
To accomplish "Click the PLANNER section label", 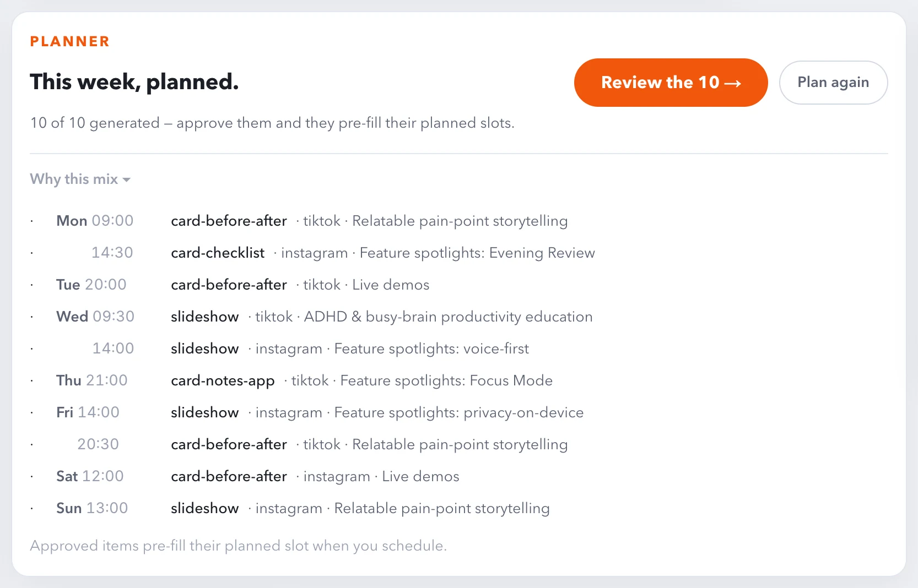I will pos(70,41).
